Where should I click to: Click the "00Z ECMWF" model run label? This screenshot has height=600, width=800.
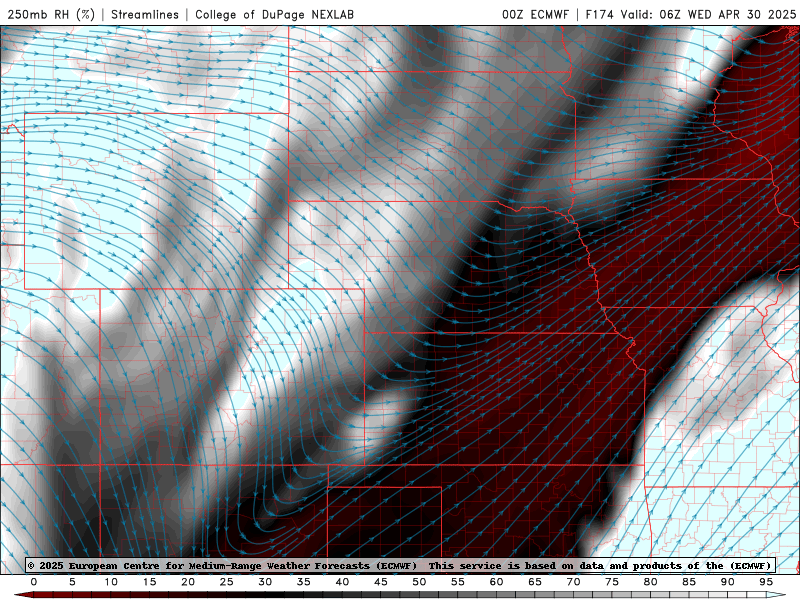(535, 14)
